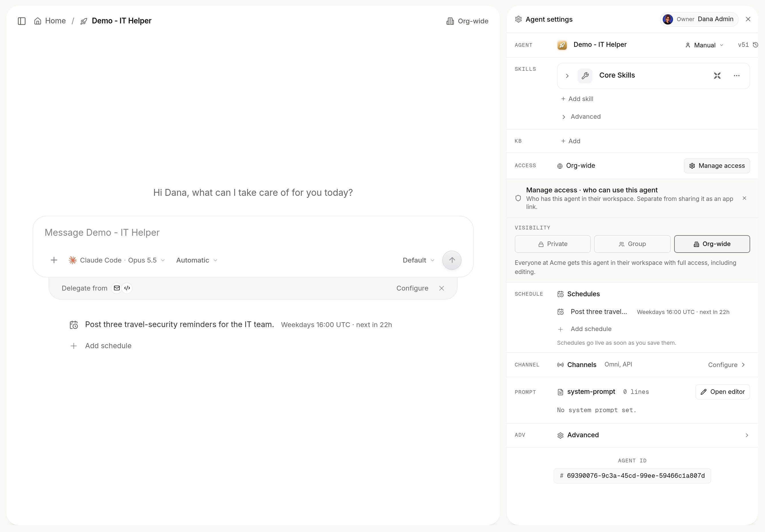This screenshot has width=765, height=532.
Task: Click the system-prompt file icon
Action: click(x=560, y=392)
